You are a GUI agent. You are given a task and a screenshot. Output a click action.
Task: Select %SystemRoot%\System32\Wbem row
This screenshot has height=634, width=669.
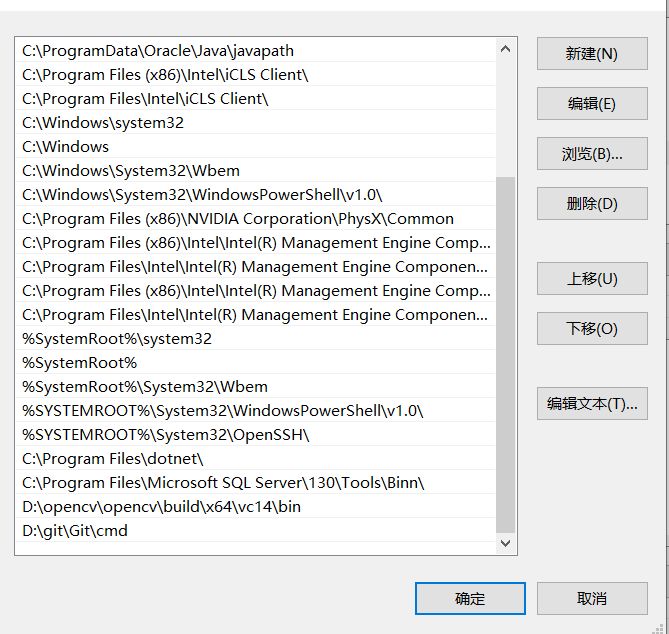click(256, 387)
